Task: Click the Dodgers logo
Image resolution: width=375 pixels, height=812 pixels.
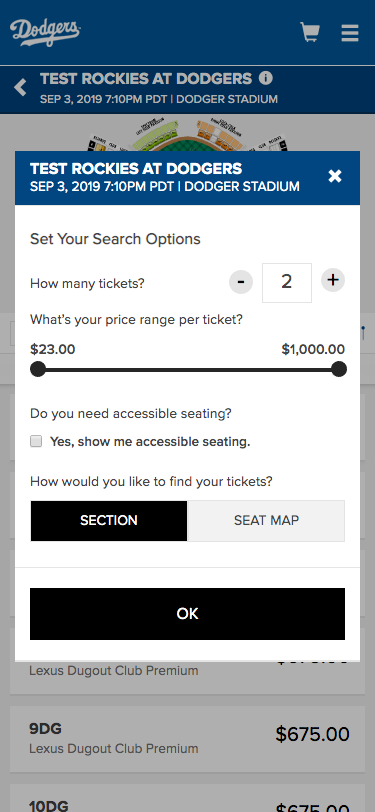Action: (x=46, y=32)
